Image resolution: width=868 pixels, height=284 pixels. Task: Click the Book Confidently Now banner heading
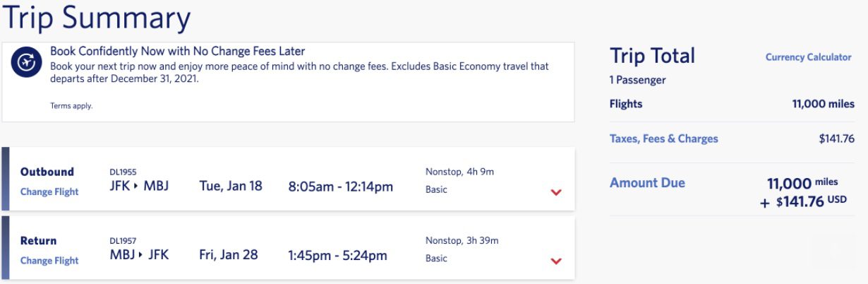point(178,51)
